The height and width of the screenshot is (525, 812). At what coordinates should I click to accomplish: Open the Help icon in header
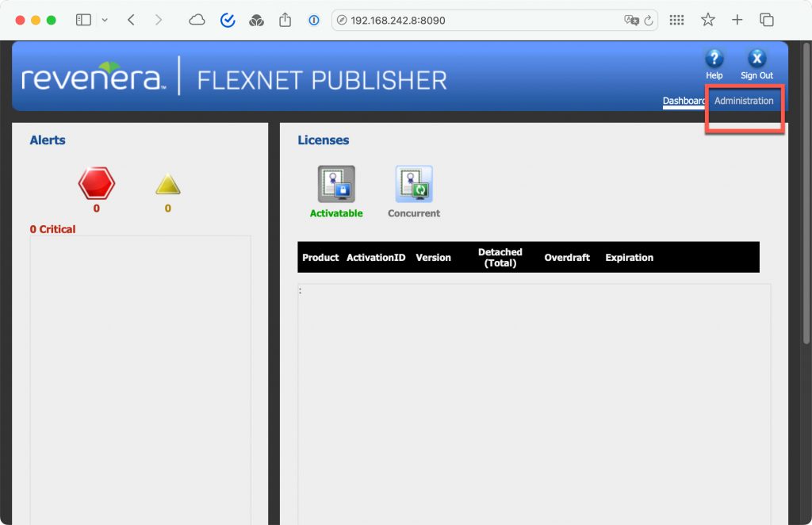tap(714, 59)
